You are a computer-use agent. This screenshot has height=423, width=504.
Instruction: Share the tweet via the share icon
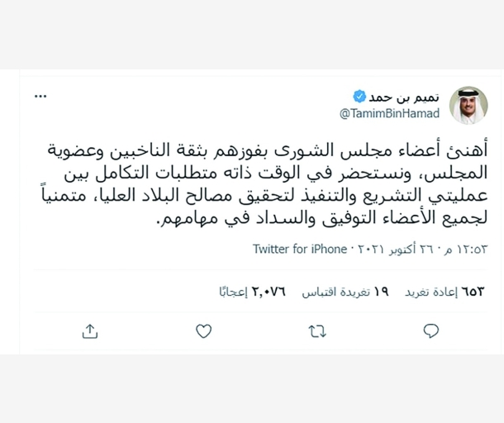point(90,331)
